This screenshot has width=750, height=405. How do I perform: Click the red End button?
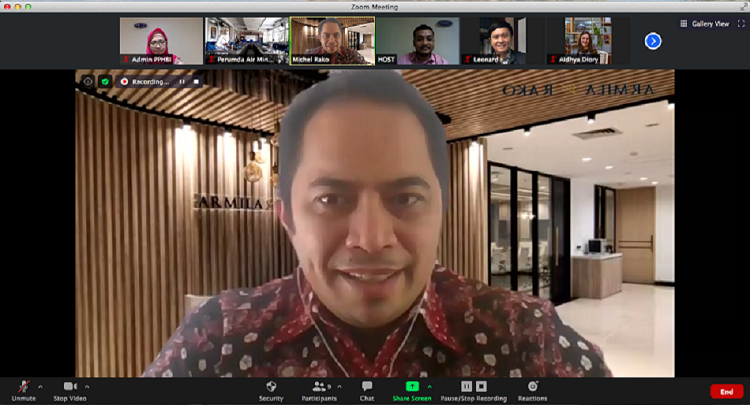(727, 392)
